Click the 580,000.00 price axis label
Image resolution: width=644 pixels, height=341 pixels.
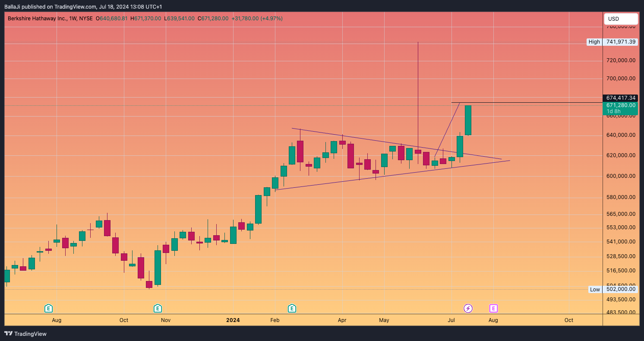click(x=621, y=197)
